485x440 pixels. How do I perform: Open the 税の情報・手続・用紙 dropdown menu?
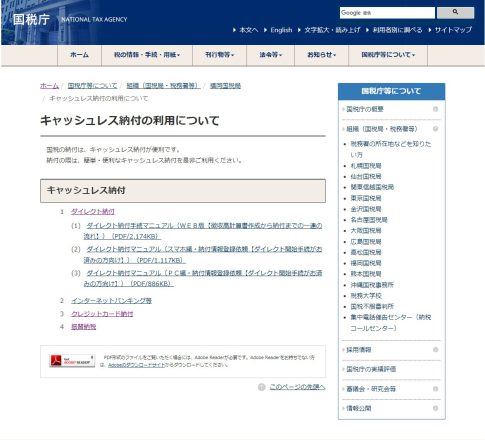coord(147,55)
